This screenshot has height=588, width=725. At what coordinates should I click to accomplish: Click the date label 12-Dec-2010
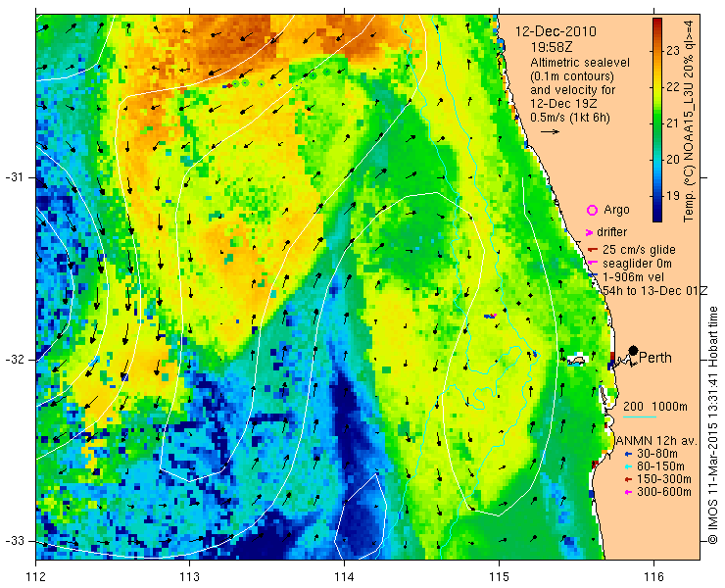click(x=556, y=31)
